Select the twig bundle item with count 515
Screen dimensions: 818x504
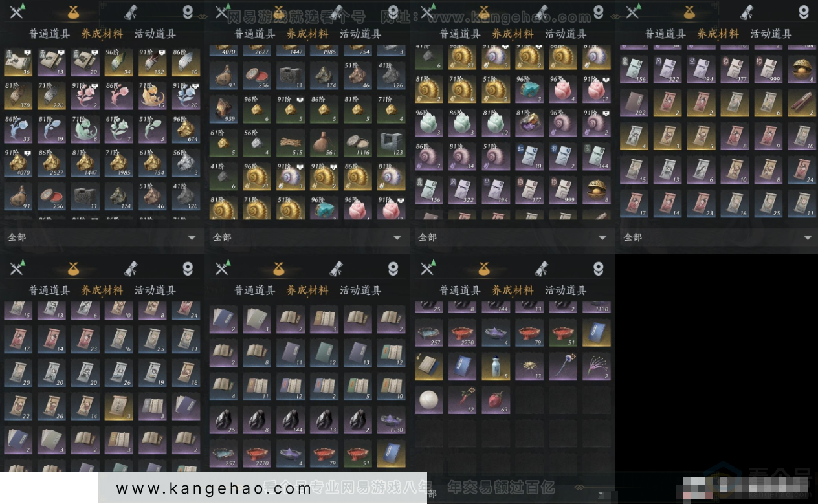tap(291, 143)
